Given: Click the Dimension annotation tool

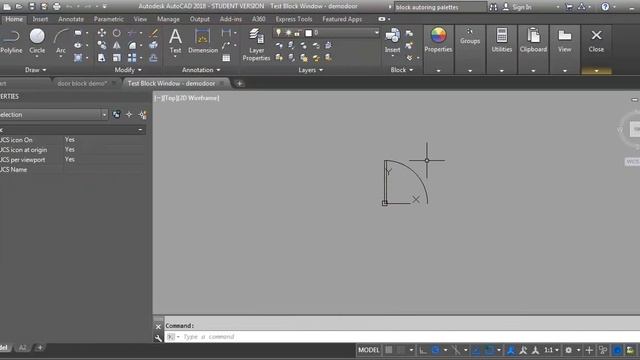Looking at the screenshot, I should [x=203, y=41].
